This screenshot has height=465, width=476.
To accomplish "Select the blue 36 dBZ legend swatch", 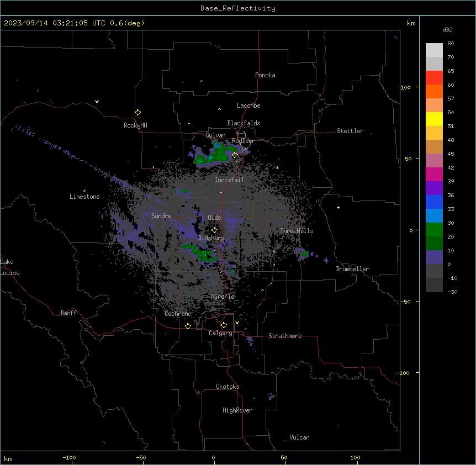I will tap(434, 202).
